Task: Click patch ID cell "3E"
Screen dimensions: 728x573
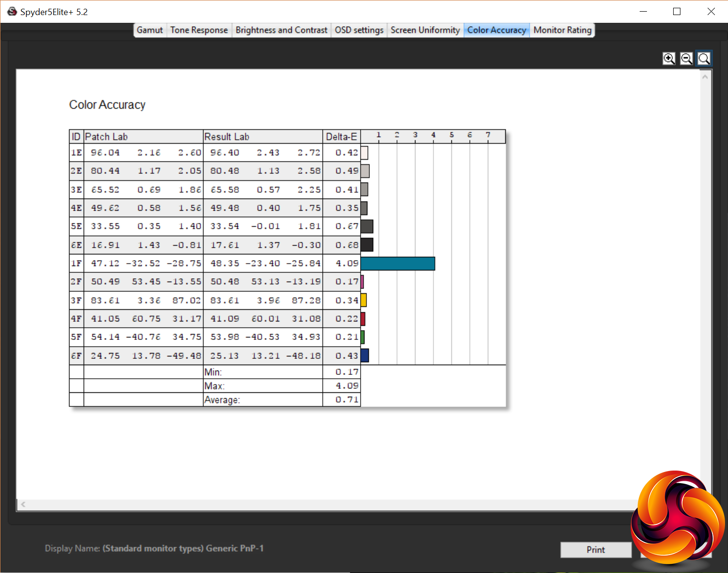Action: click(77, 189)
